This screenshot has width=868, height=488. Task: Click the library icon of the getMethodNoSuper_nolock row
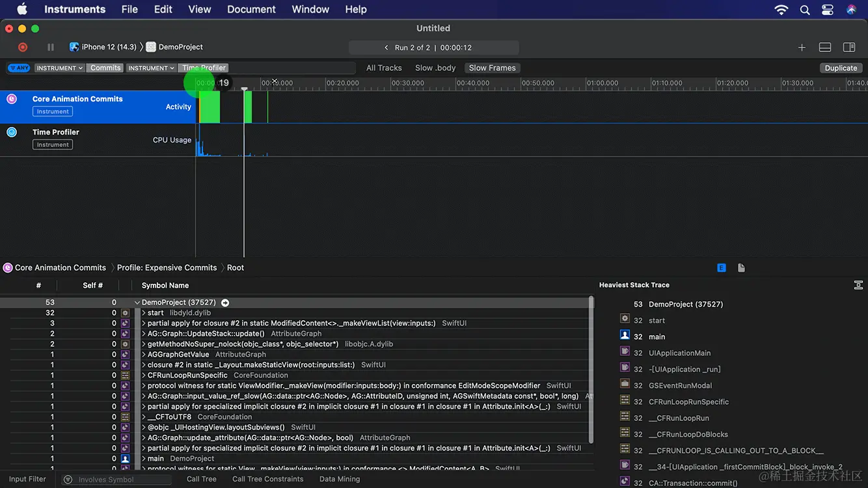pos(126,344)
